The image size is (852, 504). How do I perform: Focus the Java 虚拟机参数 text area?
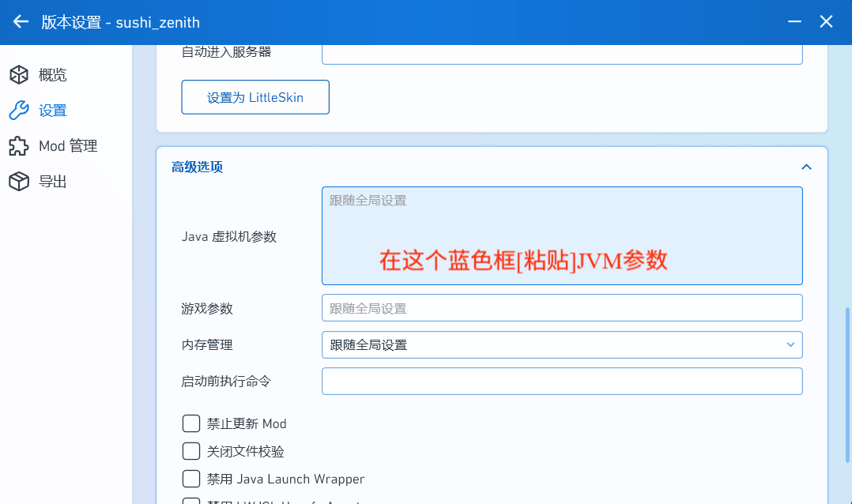[x=562, y=235]
